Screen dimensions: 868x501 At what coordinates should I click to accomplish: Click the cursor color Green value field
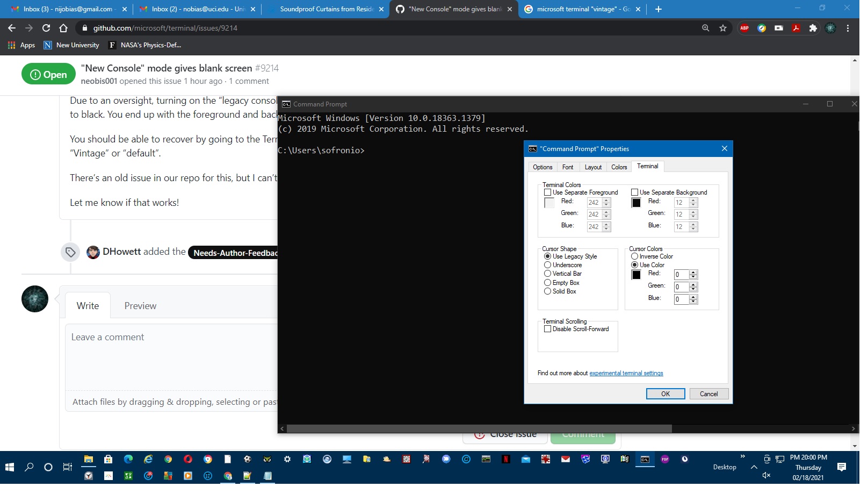pos(682,287)
